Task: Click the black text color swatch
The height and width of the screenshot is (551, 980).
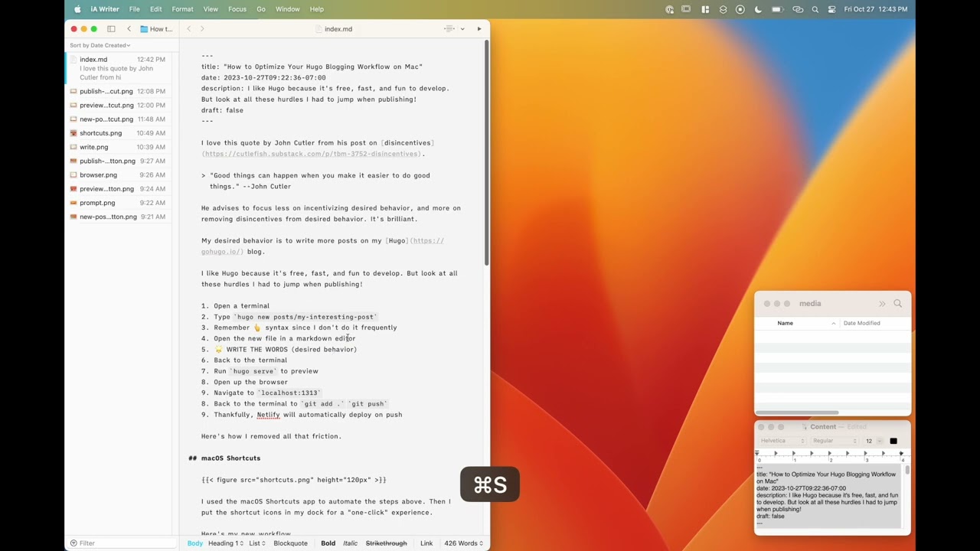Action: 893,441
